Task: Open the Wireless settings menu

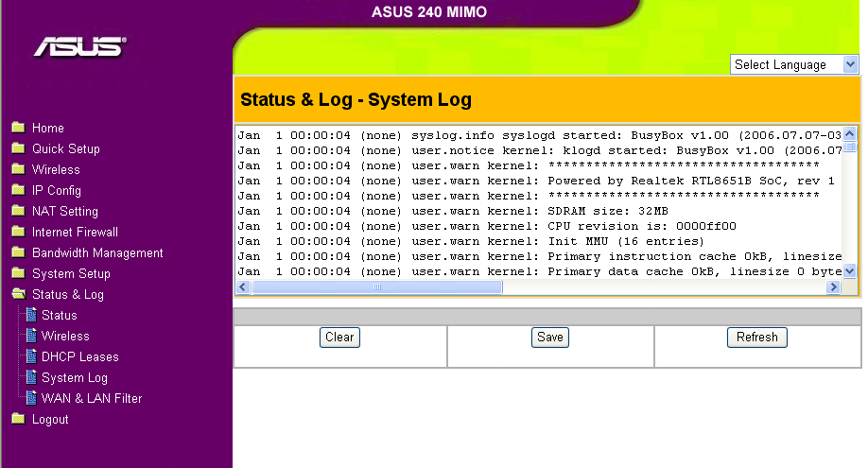Action: [56, 169]
